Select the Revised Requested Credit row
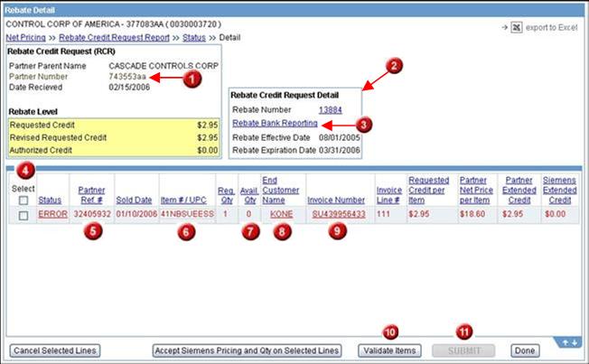This screenshot has width=589, height=364. [x=114, y=137]
